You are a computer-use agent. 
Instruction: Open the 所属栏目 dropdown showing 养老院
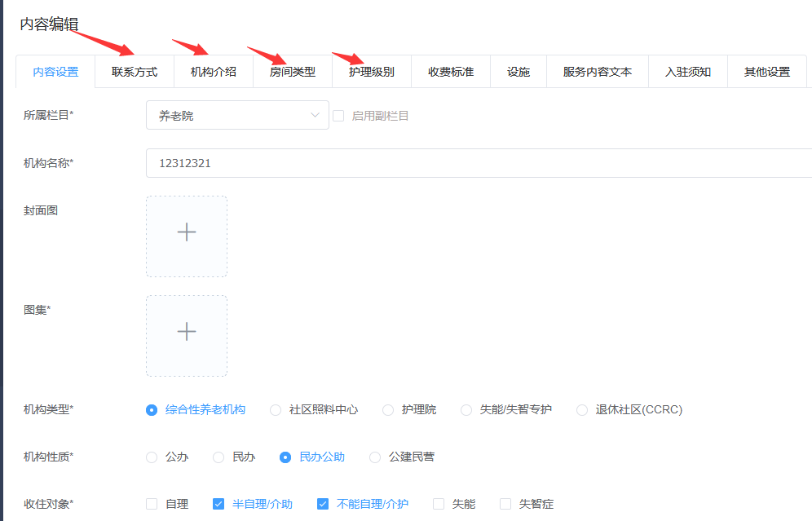click(x=237, y=116)
